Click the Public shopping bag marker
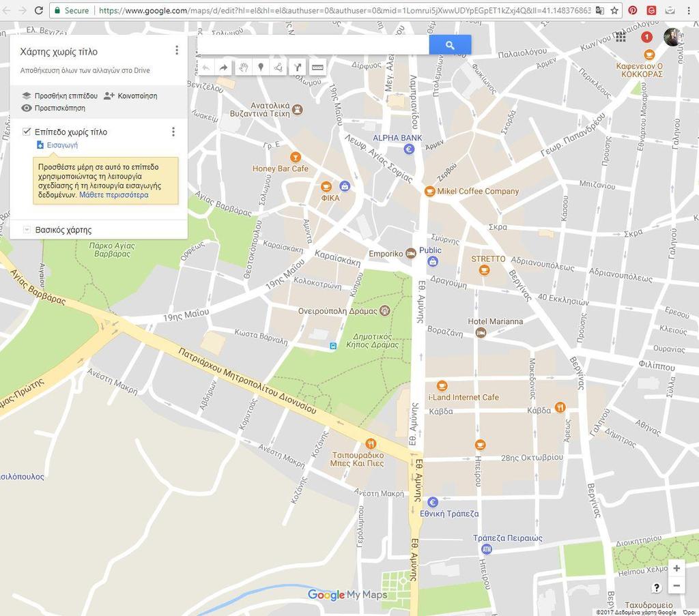Screen dimensions: 699x616 pyautogui.click(x=432, y=261)
